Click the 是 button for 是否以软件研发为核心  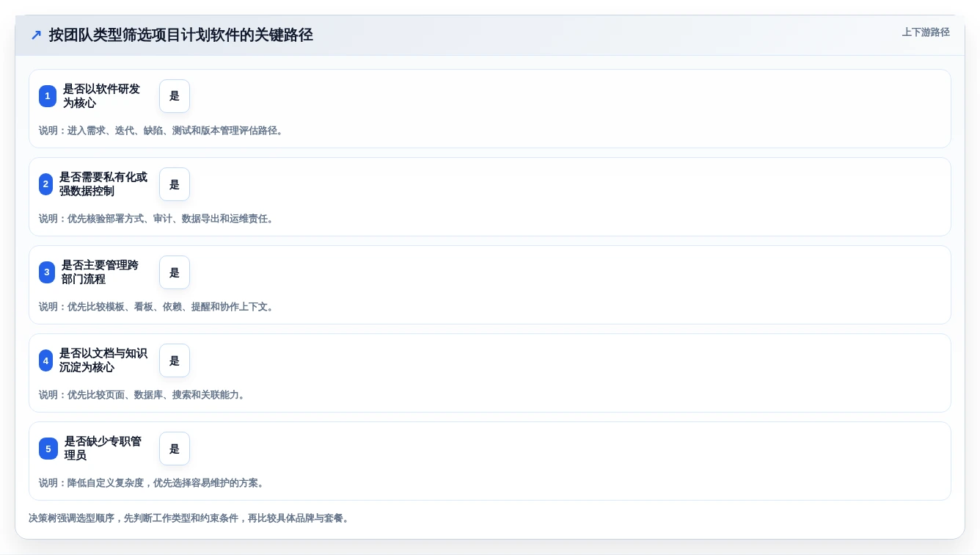pos(175,96)
